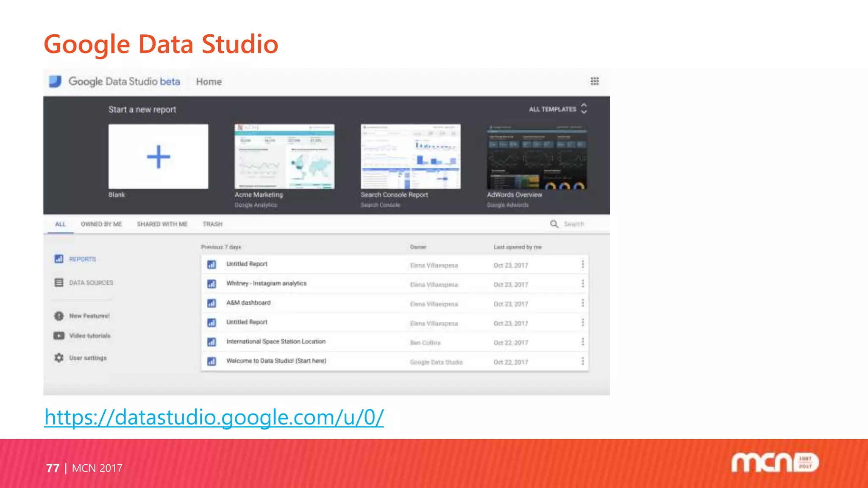Open Welcome to Data Studio! (Start here) report
The width and height of the screenshot is (868, 488).
click(276, 361)
